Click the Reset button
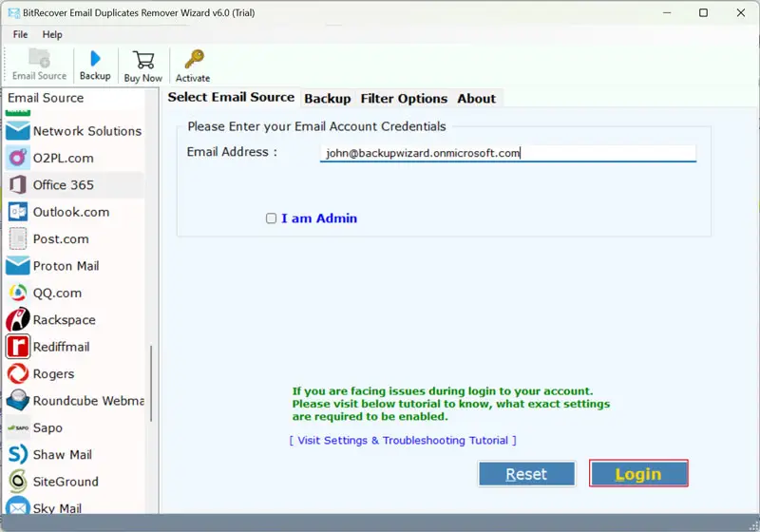Screen dimensions: 760x532 526,474
